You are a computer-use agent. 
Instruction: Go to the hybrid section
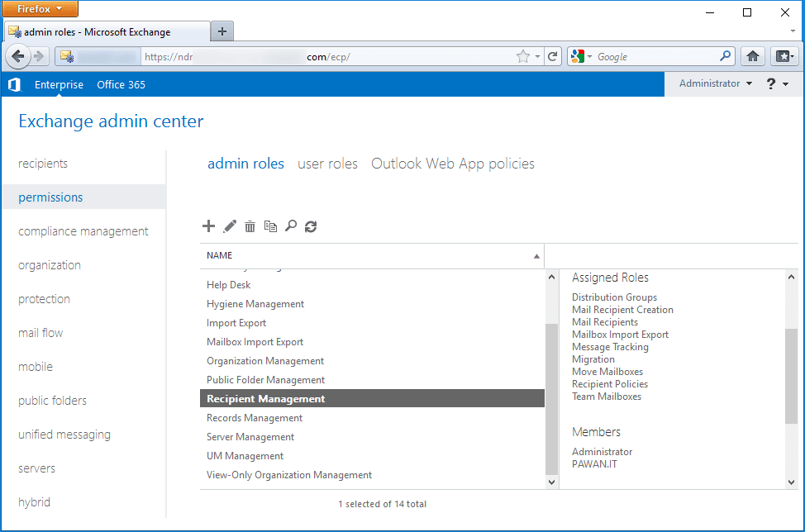(35, 502)
